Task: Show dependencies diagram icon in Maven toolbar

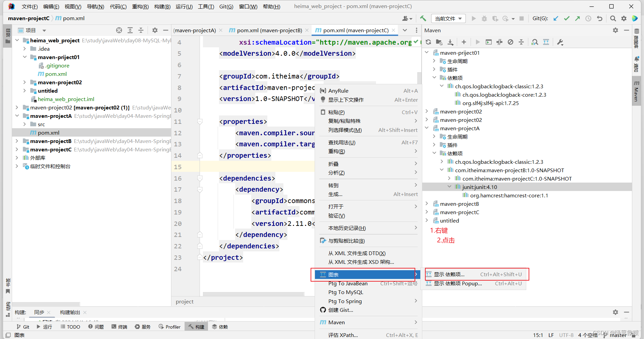Action: [546, 42]
